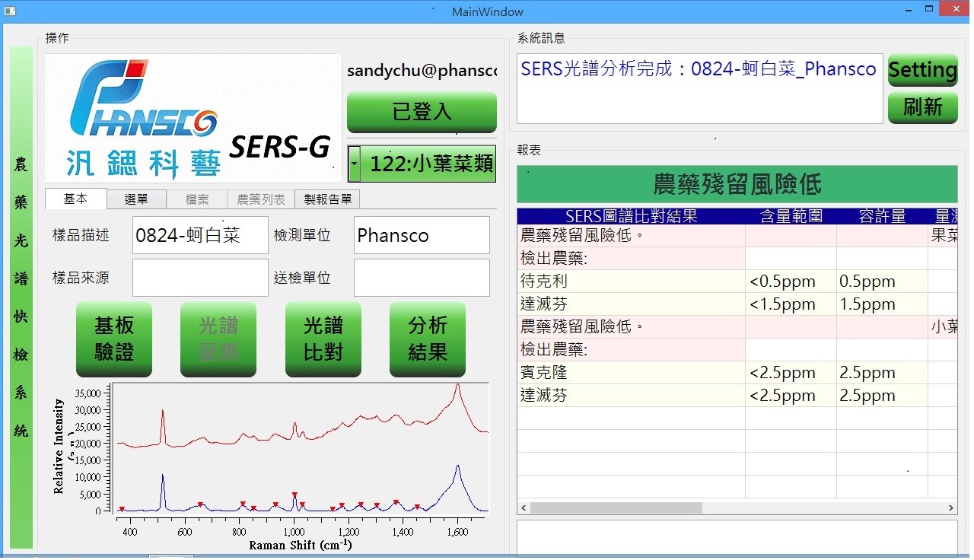Viewport: 974px width, 560px height.
Task: Focus the empty 樣品來源 field
Action: (x=200, y=278)
